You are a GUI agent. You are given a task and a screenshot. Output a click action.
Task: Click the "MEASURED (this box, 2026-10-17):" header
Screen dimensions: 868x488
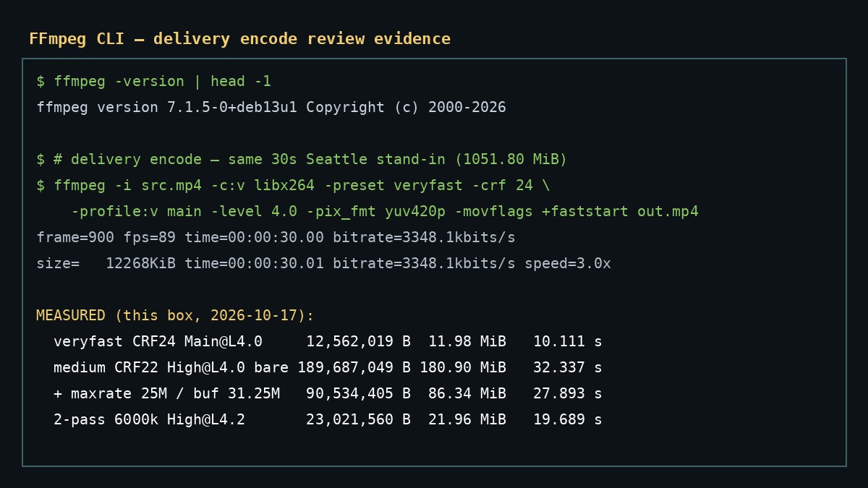(x=176, y=316)
